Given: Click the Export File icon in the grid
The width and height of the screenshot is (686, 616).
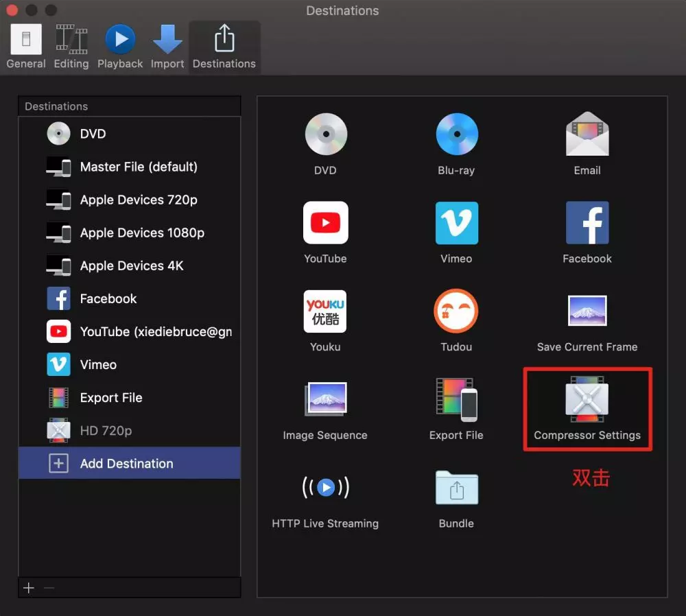Looking at the screenshot, I should point(456,399).
